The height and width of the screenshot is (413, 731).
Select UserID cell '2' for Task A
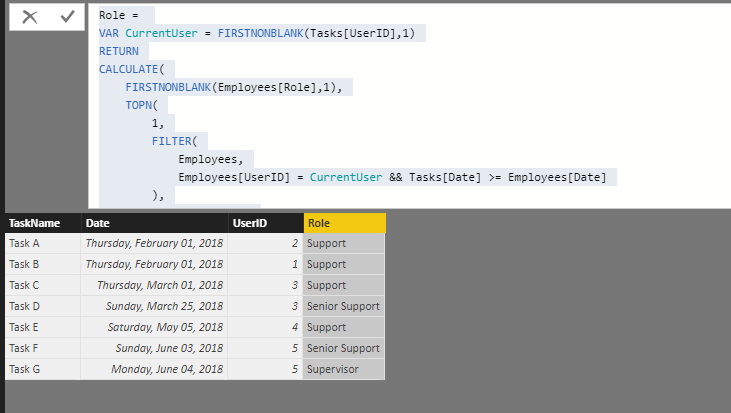(x=266, y=243)
